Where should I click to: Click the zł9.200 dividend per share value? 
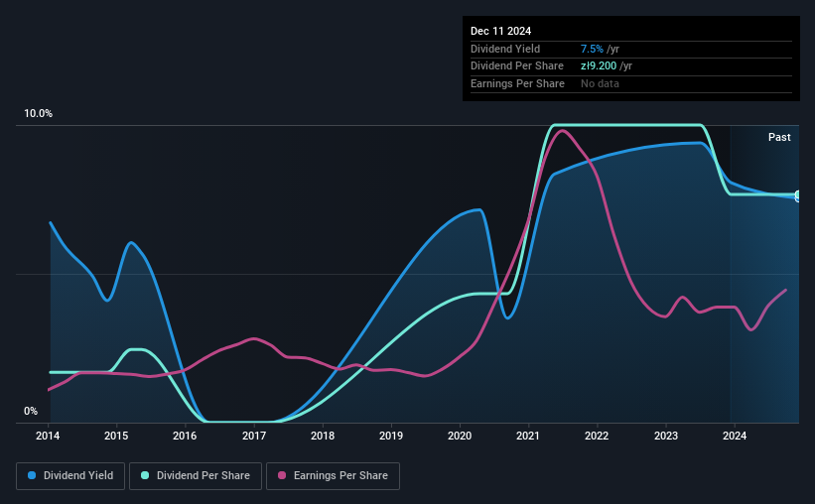(x=599, y=66)
